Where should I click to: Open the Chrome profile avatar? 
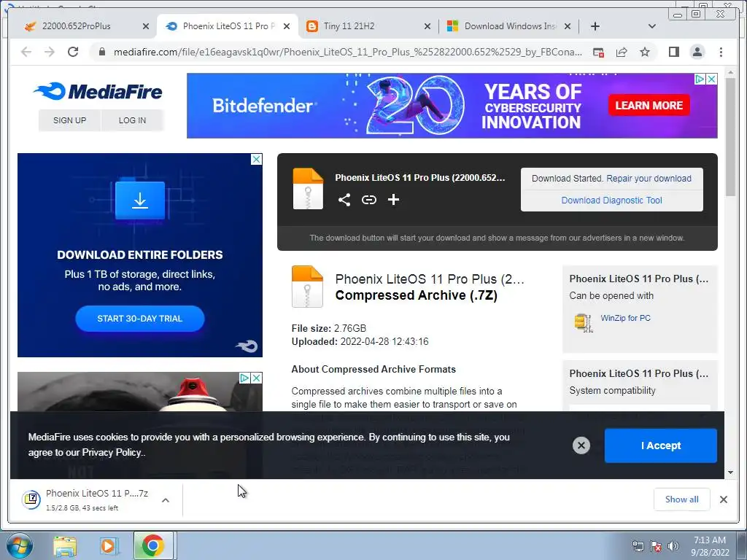tap(697, 52)
